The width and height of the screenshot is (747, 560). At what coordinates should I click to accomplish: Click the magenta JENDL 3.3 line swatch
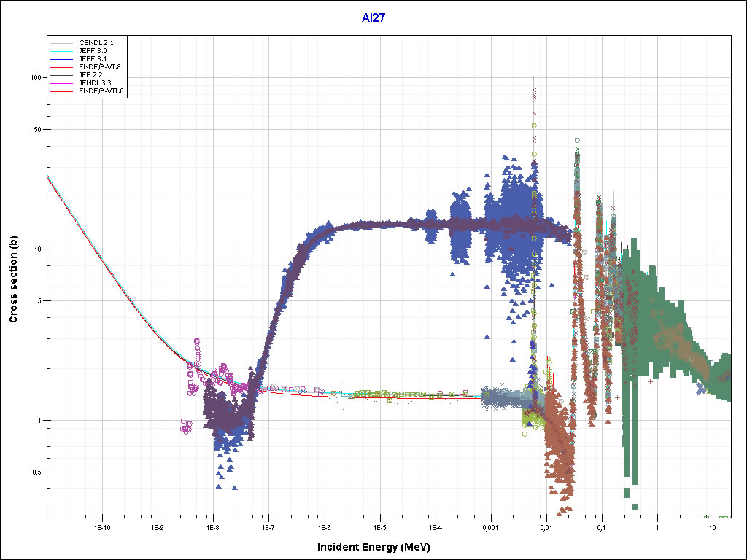pyautogui.click(x=62, y=83)
